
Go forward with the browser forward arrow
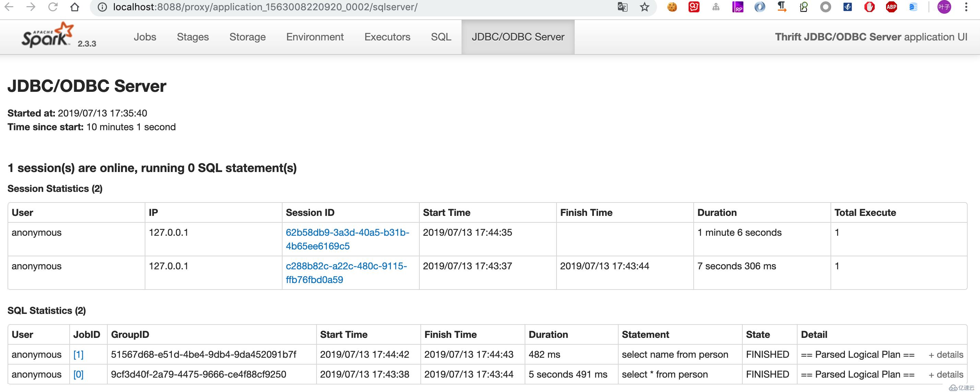pos(31,7)
